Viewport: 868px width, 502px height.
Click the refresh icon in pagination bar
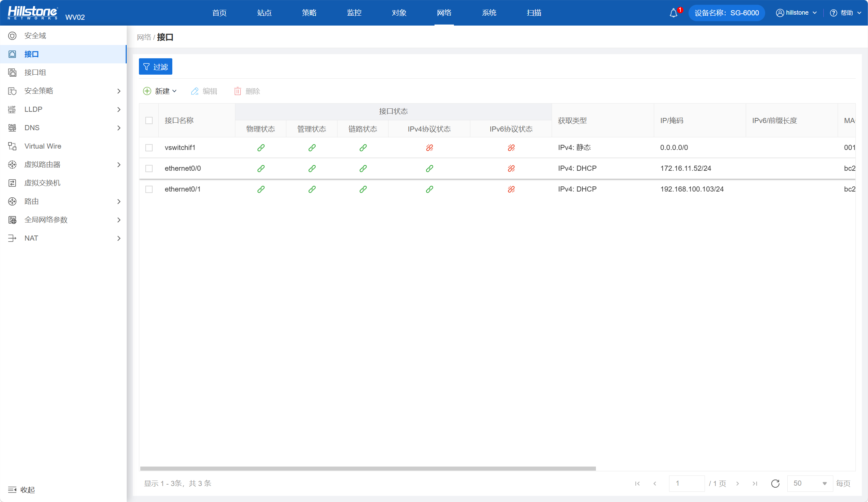(775, 483)
